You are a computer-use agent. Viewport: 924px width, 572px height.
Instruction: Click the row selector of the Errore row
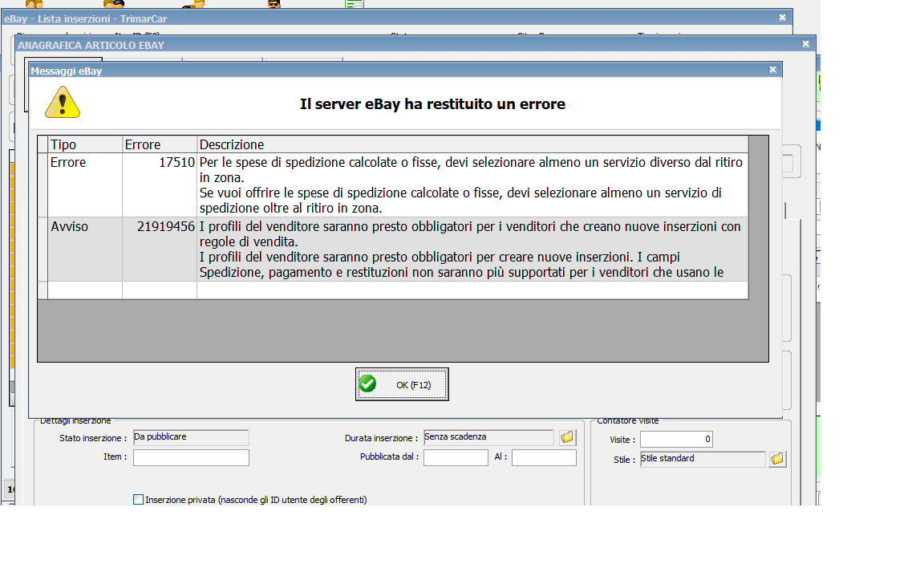(43, 185)
